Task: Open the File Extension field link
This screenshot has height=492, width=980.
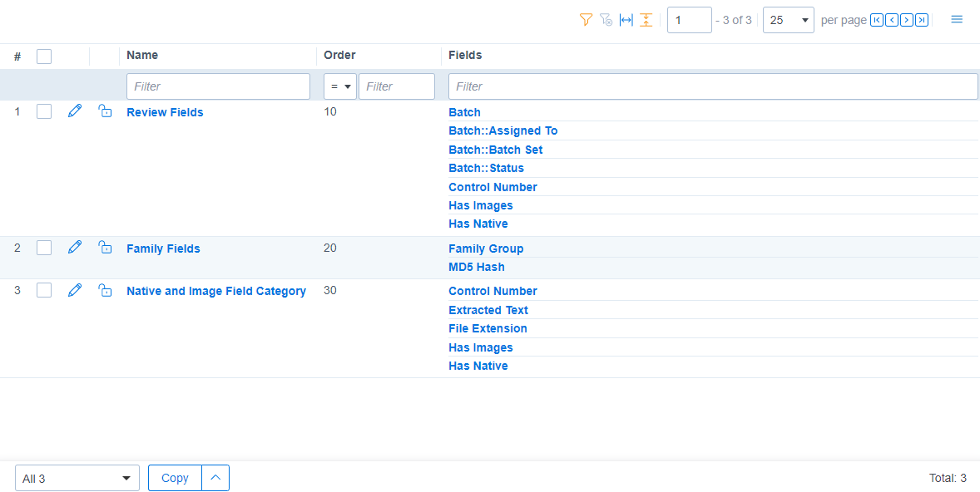Action: (x=488, y=327)
